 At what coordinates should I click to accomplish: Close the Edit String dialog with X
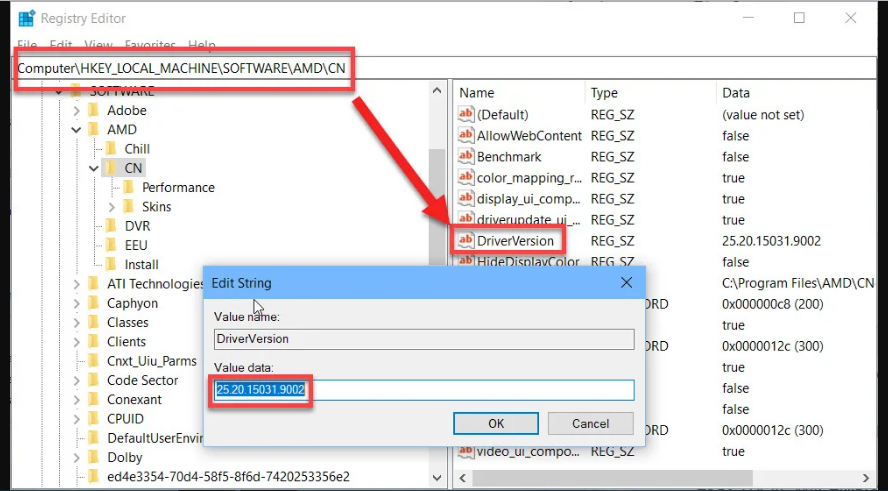[x=626, y=283]
